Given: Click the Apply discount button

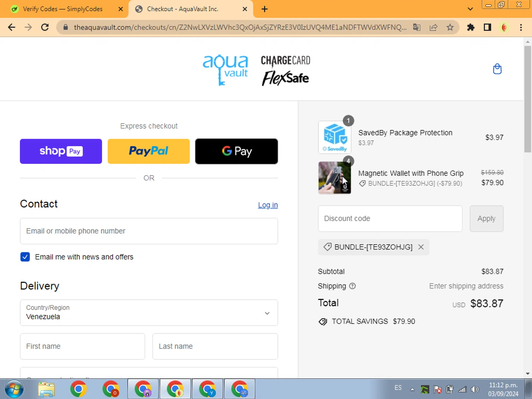Looking at the screenshot, I should (487, 218).
